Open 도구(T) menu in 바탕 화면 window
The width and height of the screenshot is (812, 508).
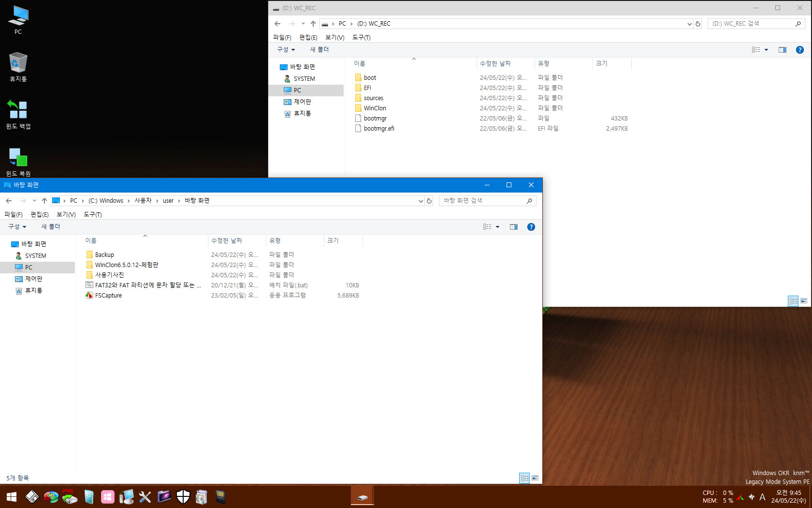click(92, 214)
